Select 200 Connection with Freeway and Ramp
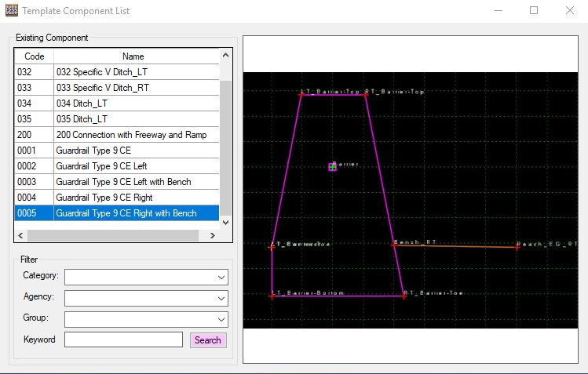Screen dimensions: 588x374 (117, 135)
